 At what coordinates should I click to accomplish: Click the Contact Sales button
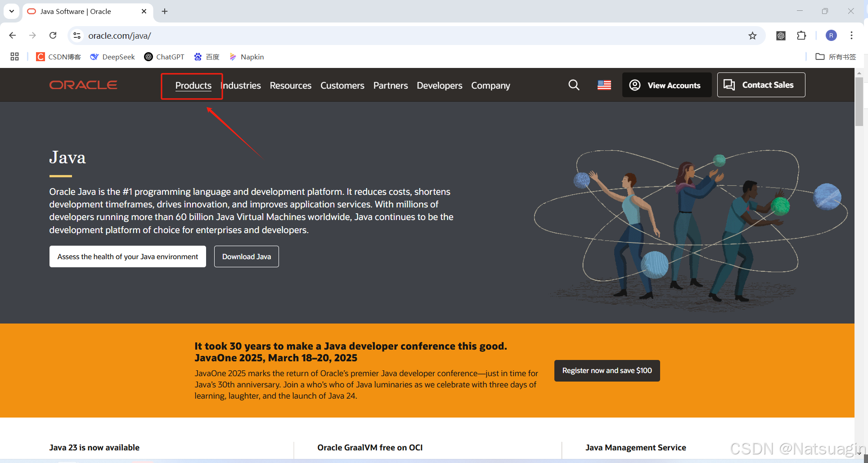point(761,85)
